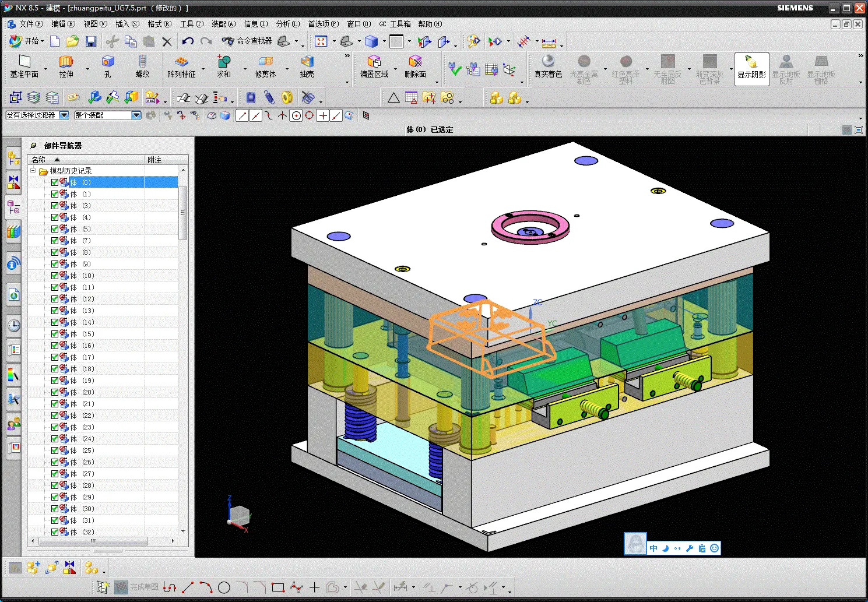The width and height of the screenshot is (868, 602).
Task: Uncheck the checkbox for 体 (1)
Action: 55,194
